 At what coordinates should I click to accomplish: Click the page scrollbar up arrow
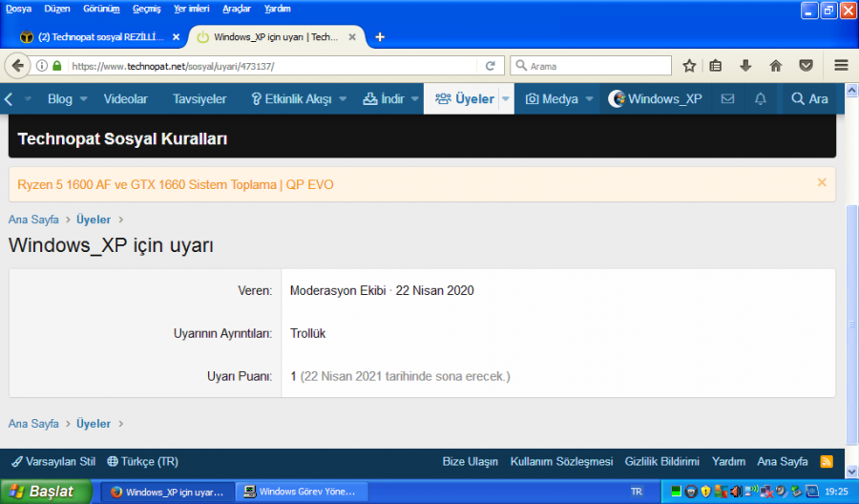pos(852,90)
